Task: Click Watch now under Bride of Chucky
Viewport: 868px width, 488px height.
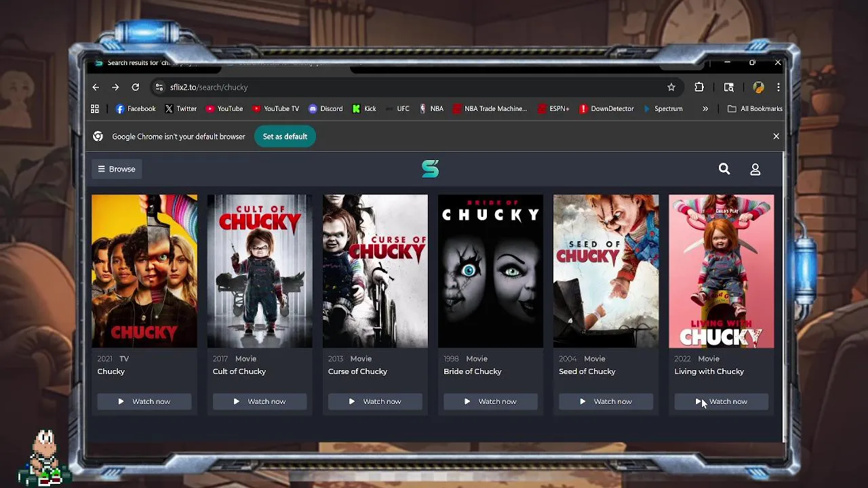Action: click(x=490, y=401)
